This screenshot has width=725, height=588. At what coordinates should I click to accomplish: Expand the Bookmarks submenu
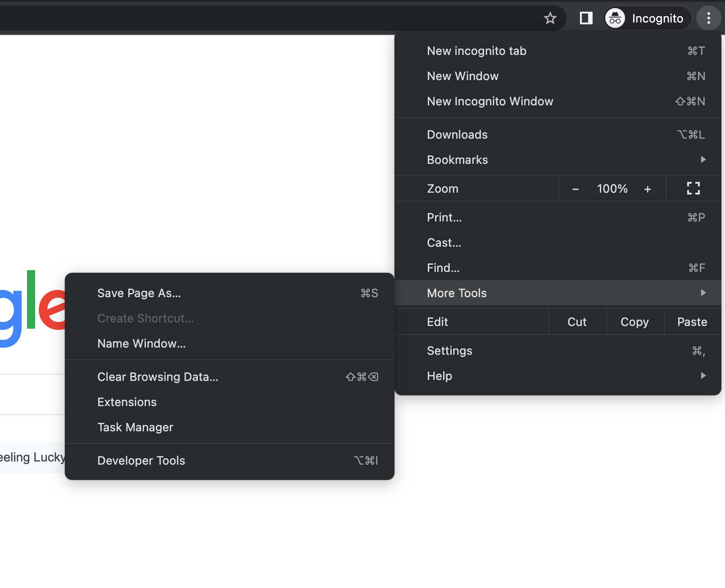[558, 160]
